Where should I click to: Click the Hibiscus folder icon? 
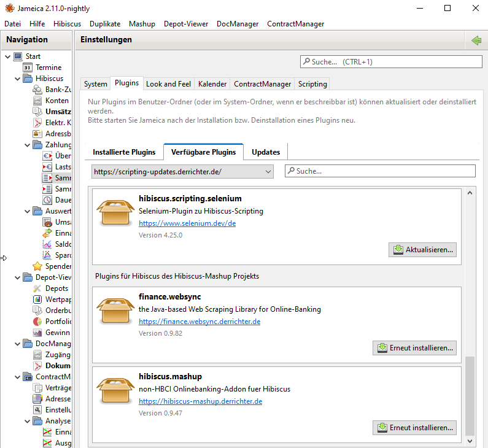tap(28, 79)
